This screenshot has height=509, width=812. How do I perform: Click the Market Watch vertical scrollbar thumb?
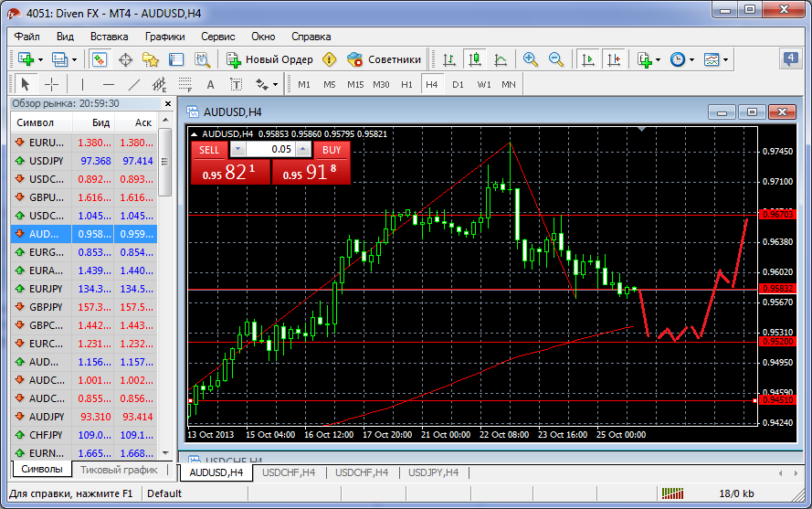164,163
